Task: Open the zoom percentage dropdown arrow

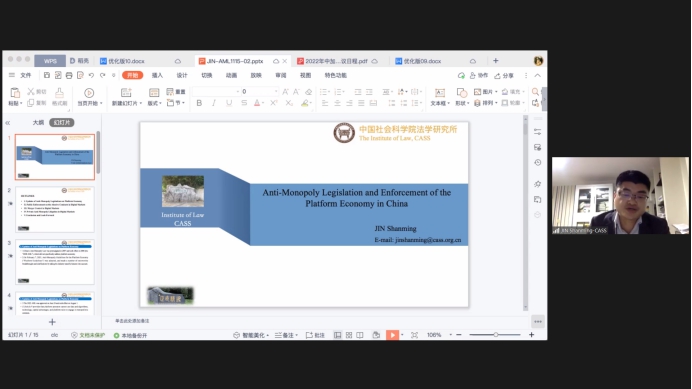Action: click(451, 335)
